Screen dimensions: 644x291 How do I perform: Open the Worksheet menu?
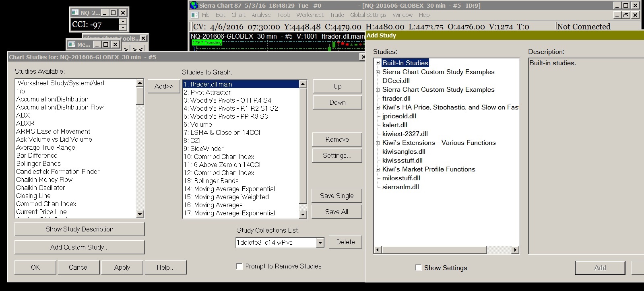[x=310, y=15]
